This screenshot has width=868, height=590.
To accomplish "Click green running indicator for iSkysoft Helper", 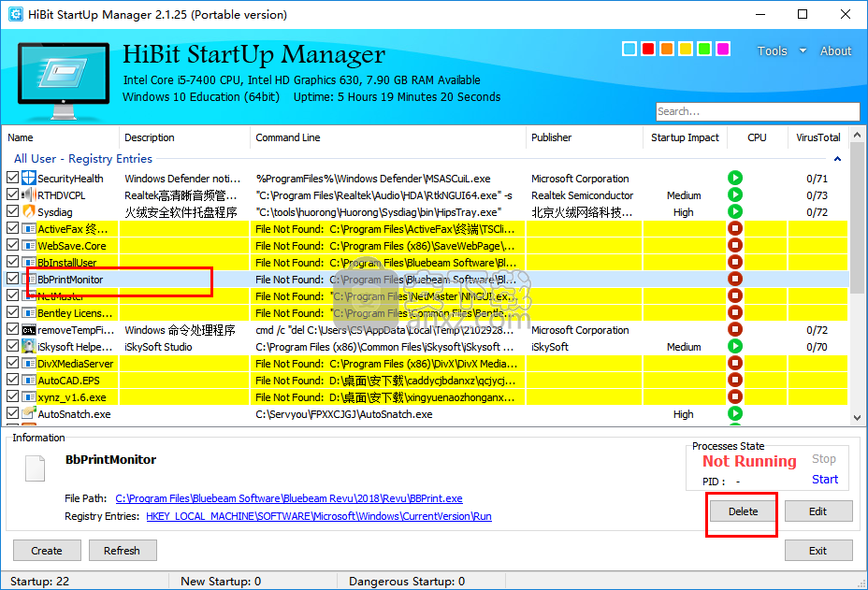I will click(x=735, y=346).
